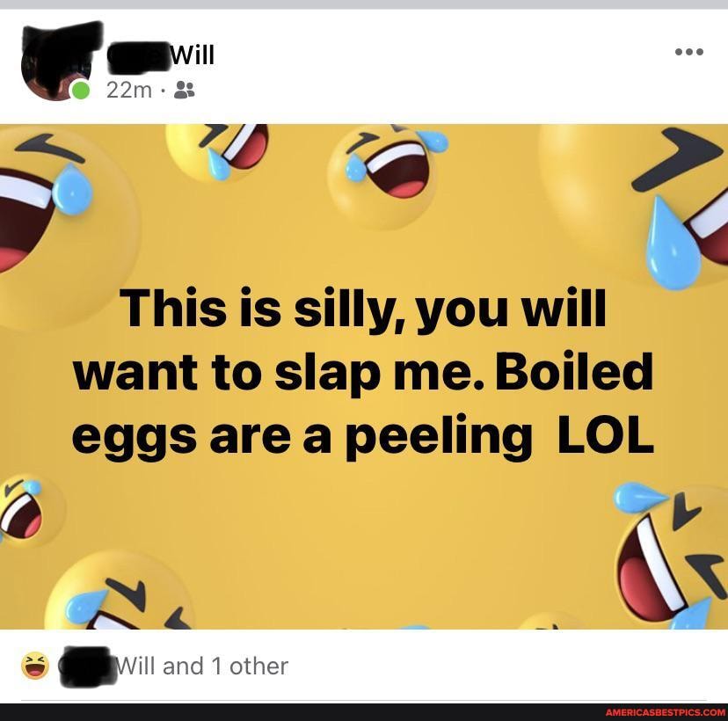The height and width of the screenshot is (721, 728).
Task: Click the Haha reaction emoji below the post
Action: pyautogui.click(x=35, y=666)
